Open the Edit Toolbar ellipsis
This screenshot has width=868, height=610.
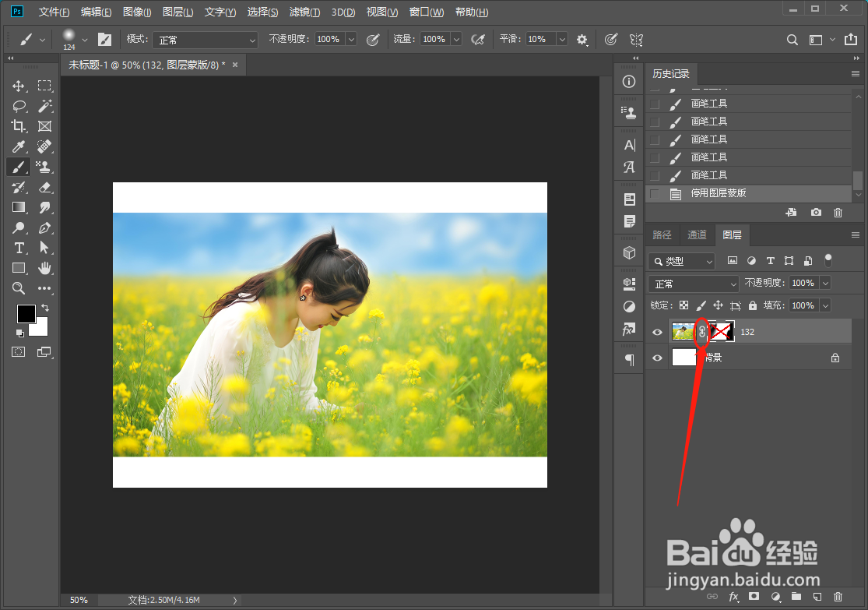coord(44,288)
